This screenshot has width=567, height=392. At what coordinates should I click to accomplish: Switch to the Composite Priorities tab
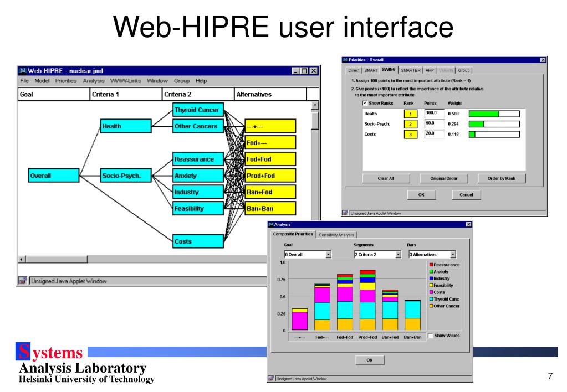(x=293, y=234)
